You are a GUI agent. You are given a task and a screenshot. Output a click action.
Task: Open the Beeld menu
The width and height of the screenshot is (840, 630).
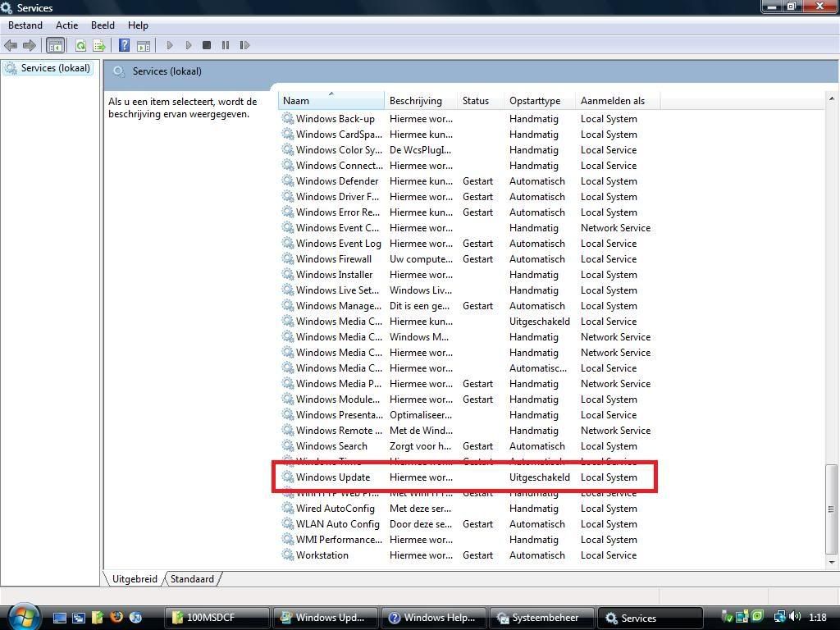(x=103, y=25)
